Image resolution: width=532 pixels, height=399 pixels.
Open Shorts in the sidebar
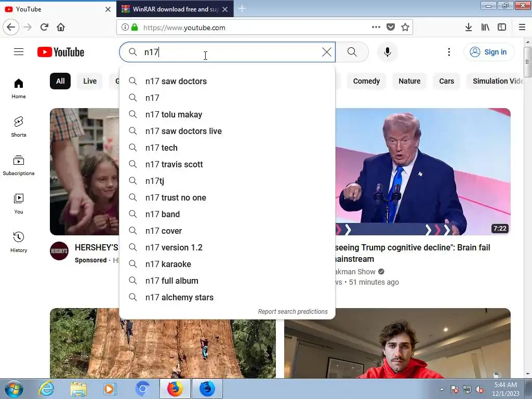pos(19,127)
